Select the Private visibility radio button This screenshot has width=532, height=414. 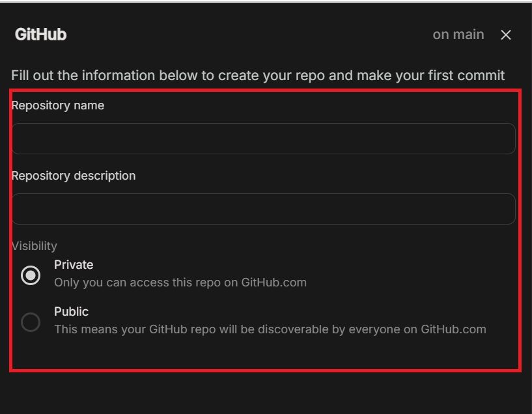(x=31, y=275)
